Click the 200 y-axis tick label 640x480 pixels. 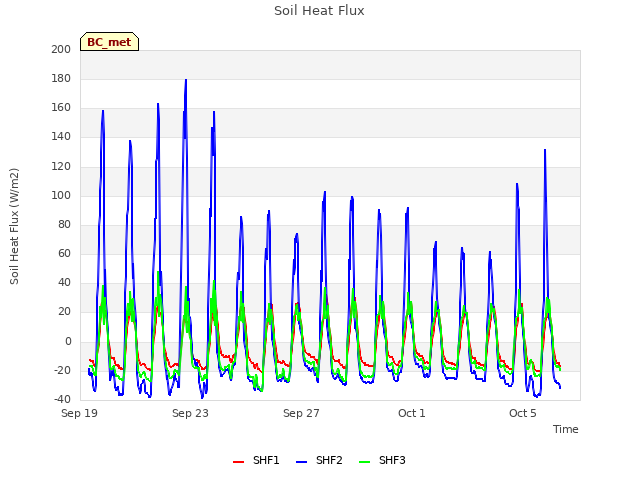(x=61, y=49)
